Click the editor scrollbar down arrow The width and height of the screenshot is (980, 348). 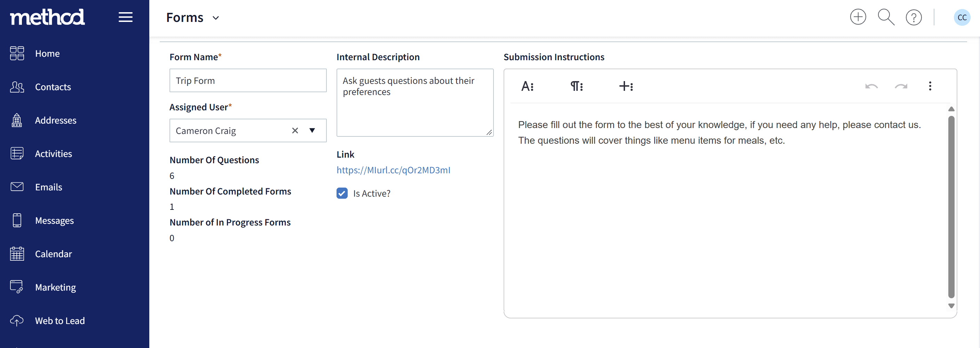click(951, 306)
